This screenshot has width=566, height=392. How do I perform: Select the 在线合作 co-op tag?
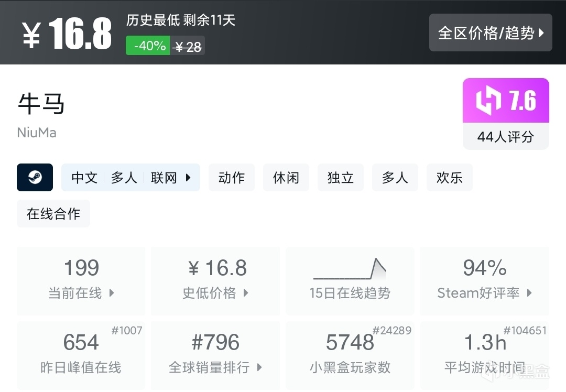(53, 213)
